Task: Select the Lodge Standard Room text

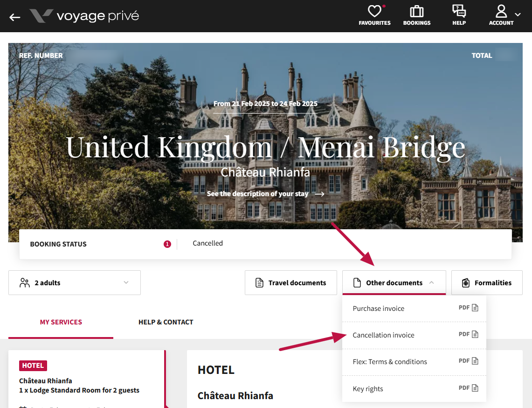Action: point(79,390)
